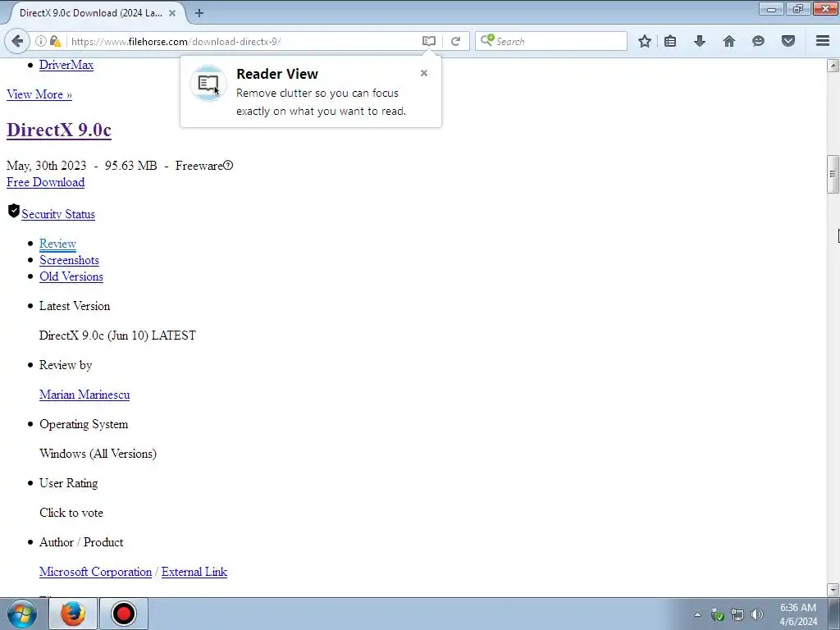Image resolution: width=840 pixels, height=630 pixels.
Task: Open the DriverMax link
Action: 66,65
